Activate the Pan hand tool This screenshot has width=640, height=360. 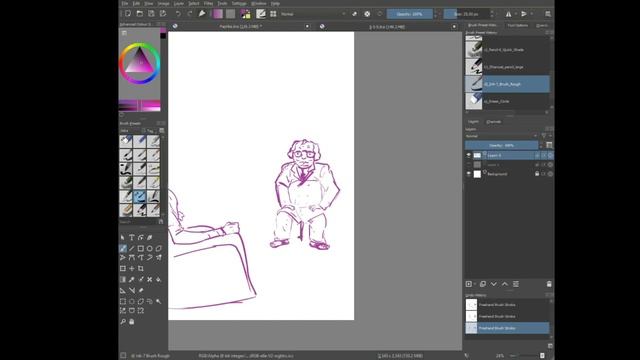tap(131, 322)
